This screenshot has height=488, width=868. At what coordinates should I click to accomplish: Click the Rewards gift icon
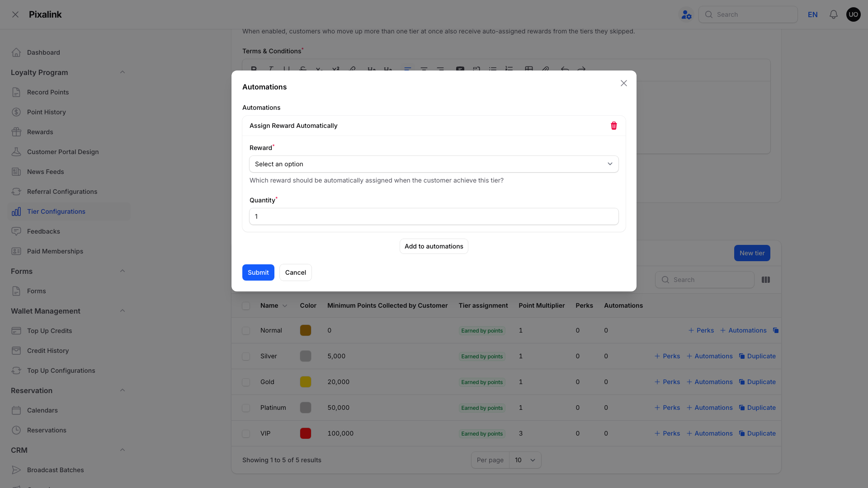(16, 132)
